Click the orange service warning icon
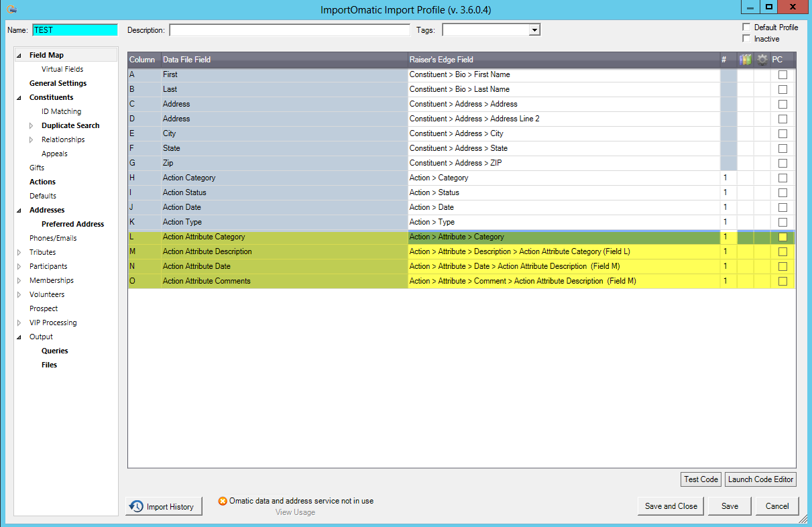812x527 pixels. [x=223, y=501]
